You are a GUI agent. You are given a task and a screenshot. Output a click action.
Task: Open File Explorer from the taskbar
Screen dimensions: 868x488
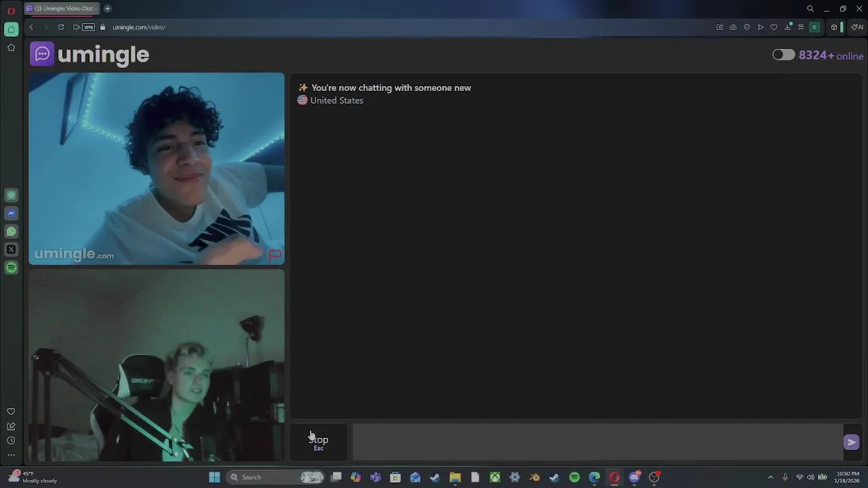(455, 477)
